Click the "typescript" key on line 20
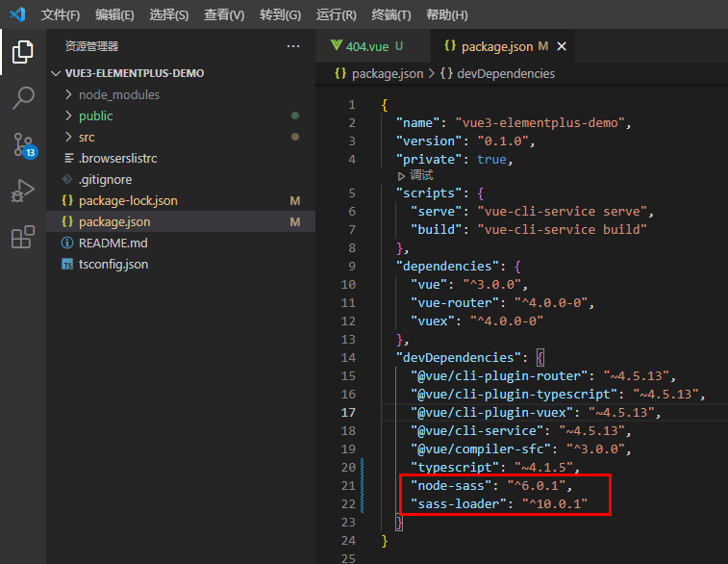Screen dimensions: 728x564 pyautogui.click(x=455, y=468)
